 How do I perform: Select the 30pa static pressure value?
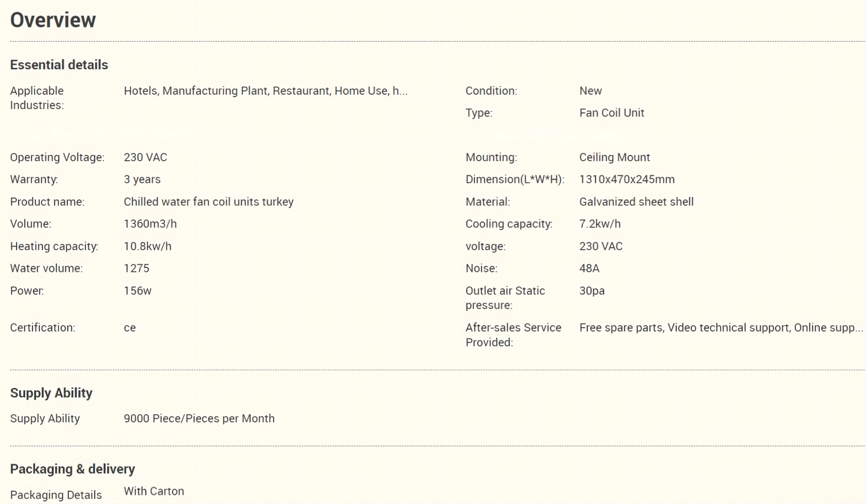(592, 291)
